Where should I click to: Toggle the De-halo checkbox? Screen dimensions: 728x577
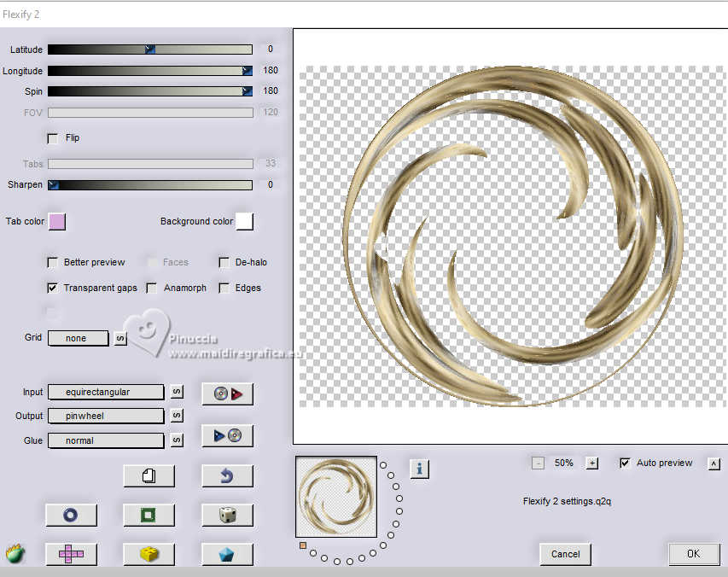(224, 263)
